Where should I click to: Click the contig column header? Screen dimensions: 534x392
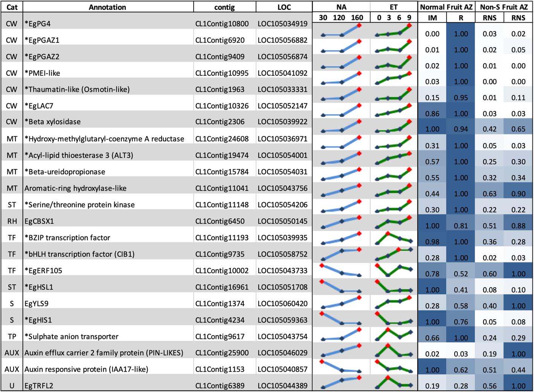point(224,7)
